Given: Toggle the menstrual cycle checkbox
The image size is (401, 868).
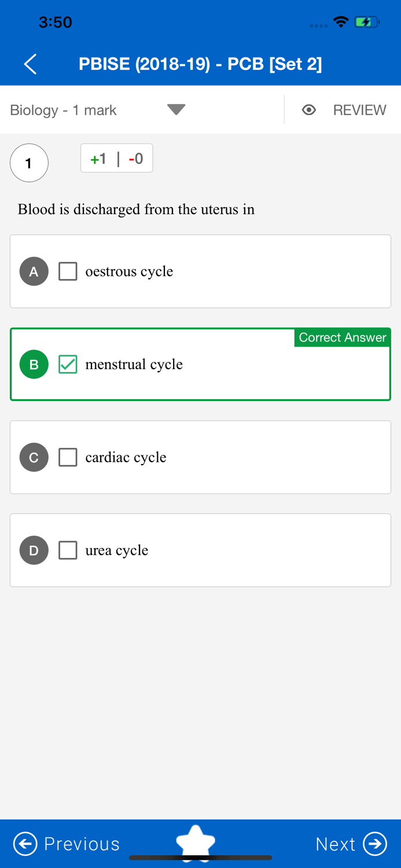Looking at the screenshot, I should pyautogui.click(x=68, y=365).
